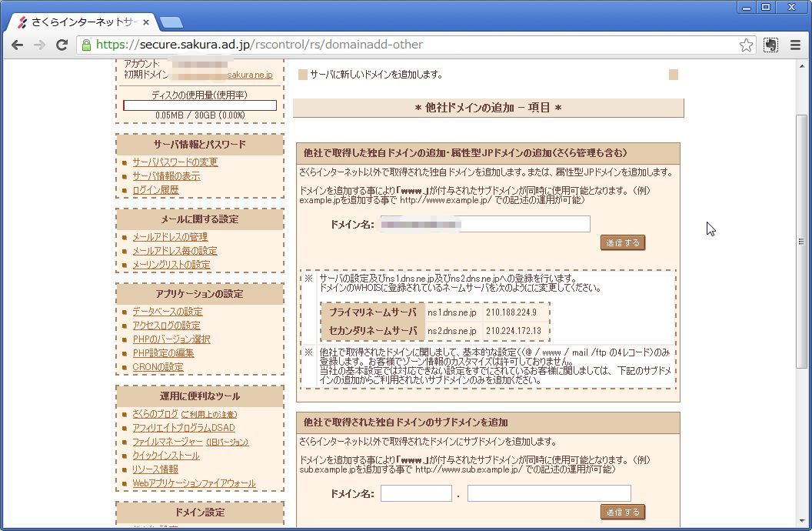Click disk usage value 0.05MB / 30GB
Viewport: 812px width, 531px height.
pyautogui.click(x=200, y=115)
